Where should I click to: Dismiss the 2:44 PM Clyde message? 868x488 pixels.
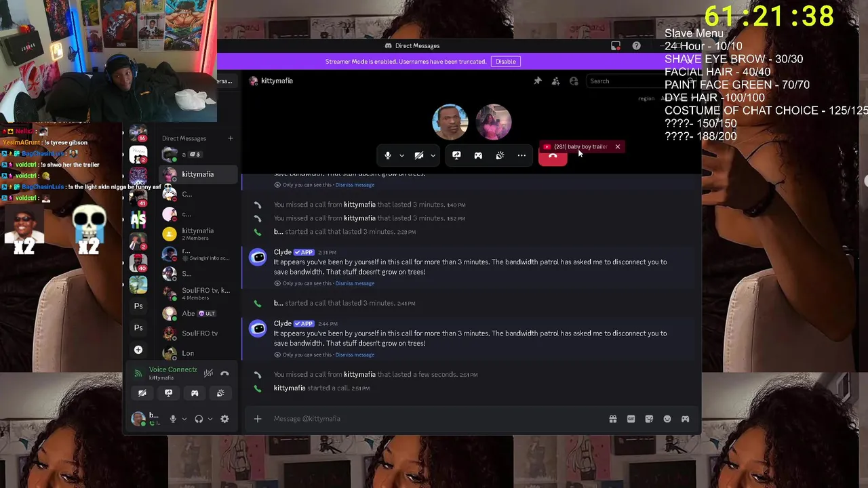click(x=355, y=354)
